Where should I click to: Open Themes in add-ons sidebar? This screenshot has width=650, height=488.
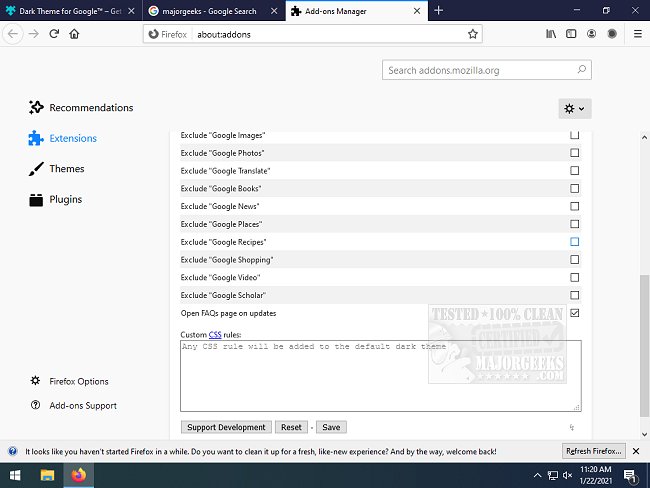[56, 169]
